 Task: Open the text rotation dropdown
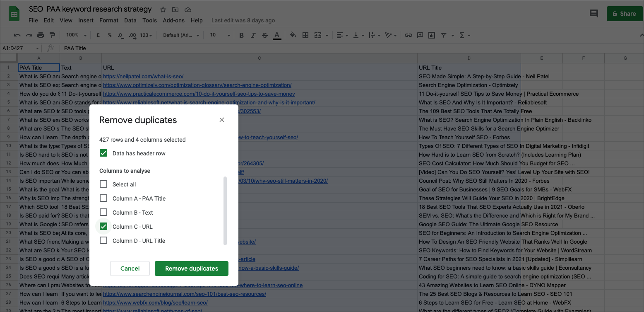tap(390, 35)
